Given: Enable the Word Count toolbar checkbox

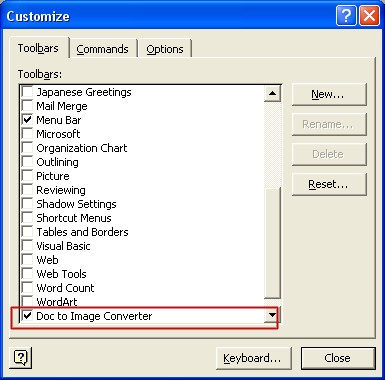Looking at the screenshot, I should pyautogui.click(x=27, y=287).
